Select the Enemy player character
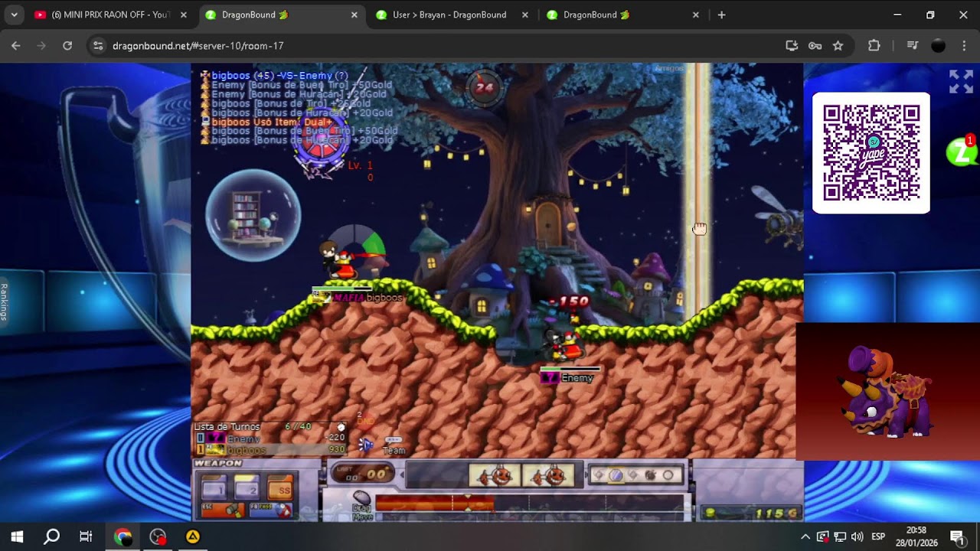The height and width of the screenshot is (551, 980). coord(564,345)
